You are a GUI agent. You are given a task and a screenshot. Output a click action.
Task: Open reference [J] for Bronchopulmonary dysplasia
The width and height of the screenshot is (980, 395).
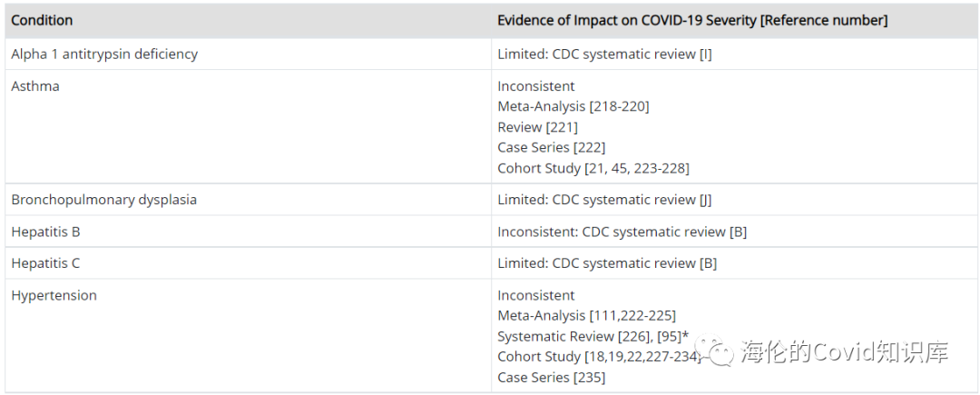705,200
